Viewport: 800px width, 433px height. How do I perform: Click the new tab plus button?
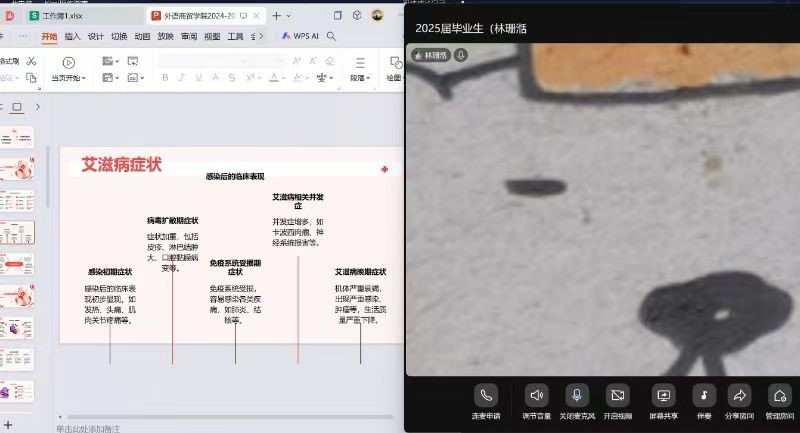276,16
